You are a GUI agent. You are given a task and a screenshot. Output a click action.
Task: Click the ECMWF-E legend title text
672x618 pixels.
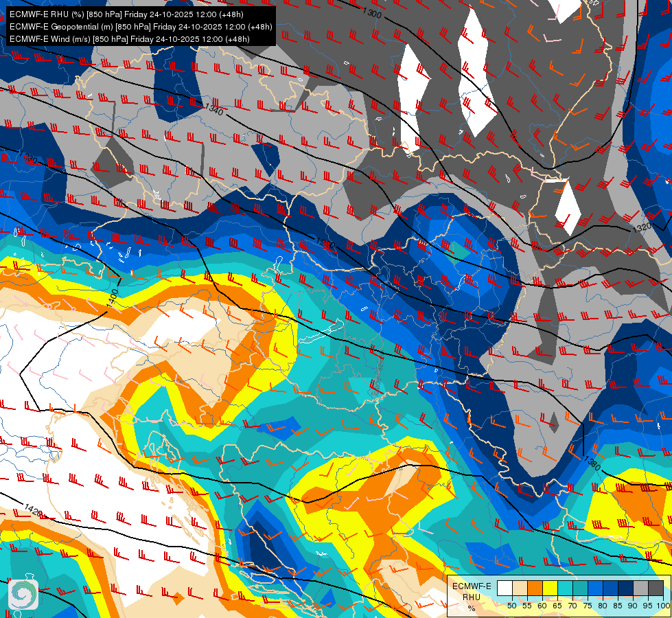pos(472,586)
